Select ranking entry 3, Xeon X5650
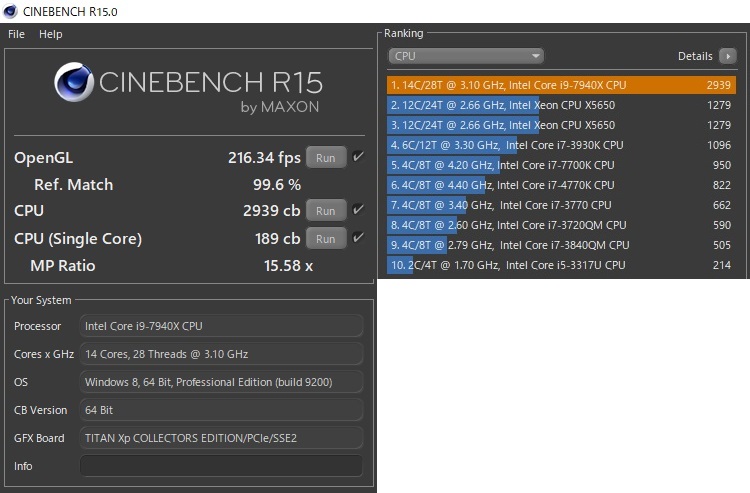Viewport: 750px width, 493px height. pos(561,125)
